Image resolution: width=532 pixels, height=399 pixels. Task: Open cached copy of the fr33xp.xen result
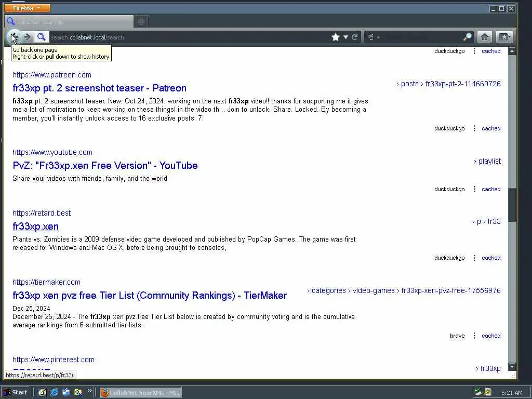491,258
